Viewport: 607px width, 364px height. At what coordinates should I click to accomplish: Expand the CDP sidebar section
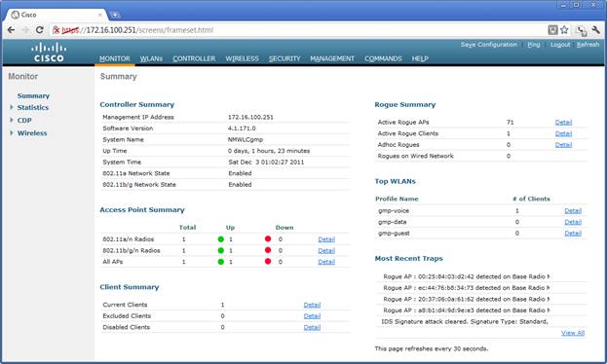click(12, 120)
